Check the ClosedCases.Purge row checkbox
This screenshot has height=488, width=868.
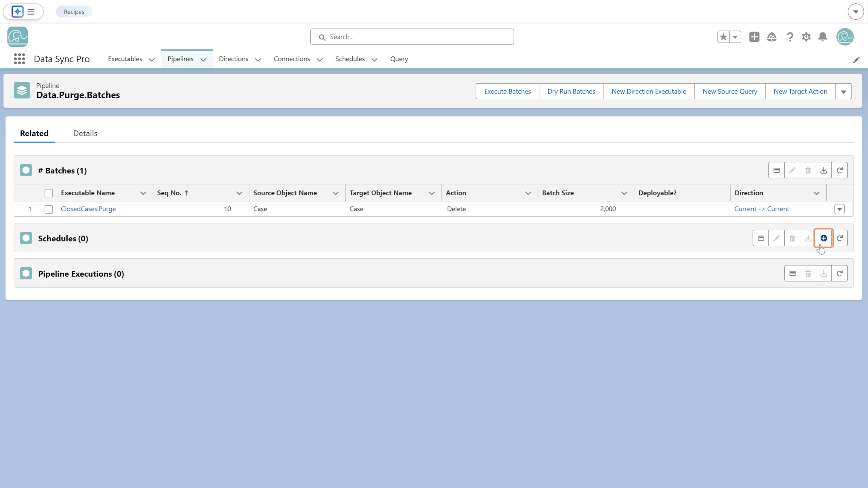click(49, 209)
